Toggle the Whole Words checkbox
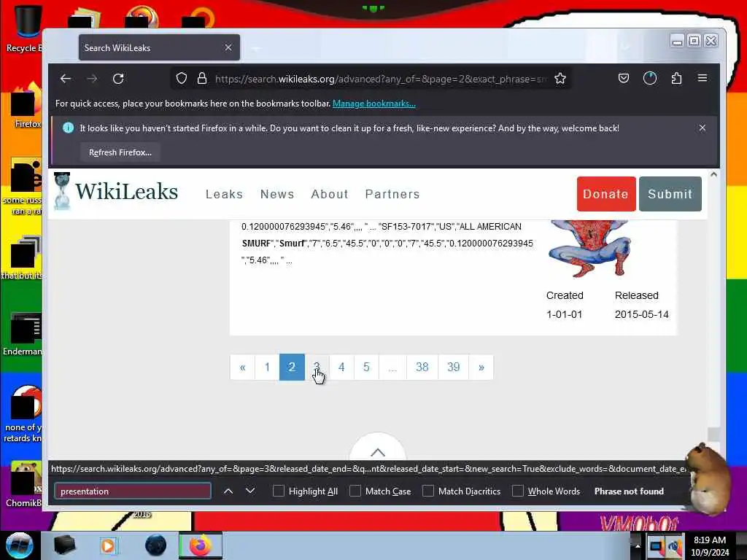The width and height of the screenshot is (747, 560). (x=517, y=491)
